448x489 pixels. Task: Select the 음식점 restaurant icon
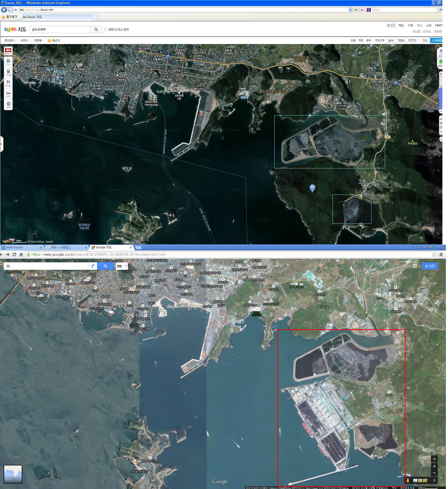click(x=8, y=83)
